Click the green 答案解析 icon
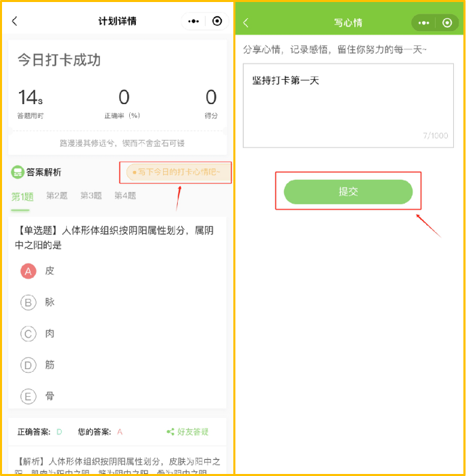The image size is (466, 476). tap(18, 172)
